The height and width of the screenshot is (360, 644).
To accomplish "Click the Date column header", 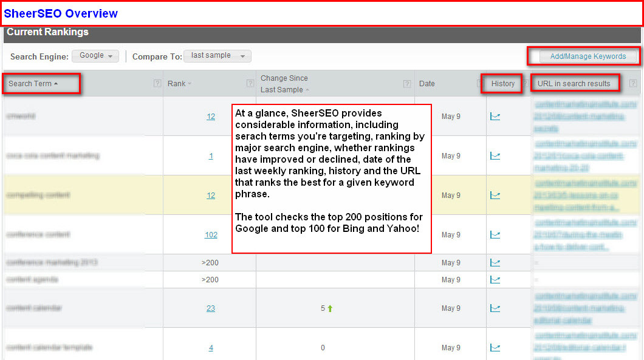I will click(426, 83).
